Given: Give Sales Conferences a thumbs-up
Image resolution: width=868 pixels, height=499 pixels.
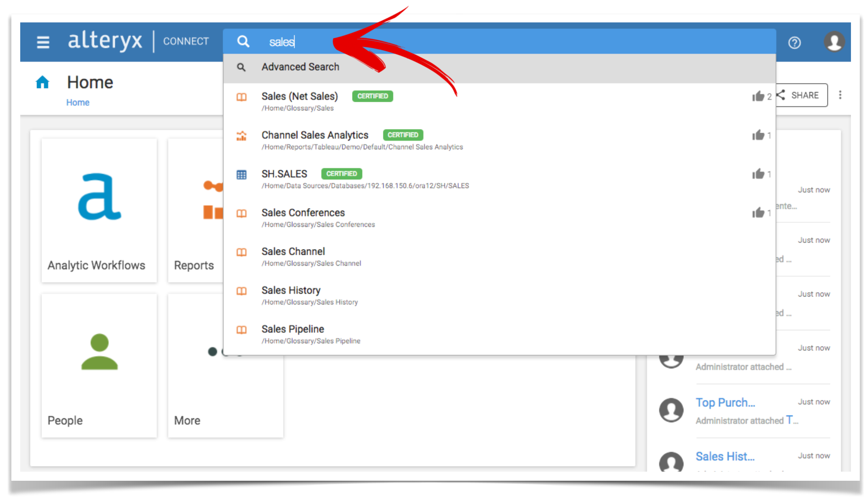Looking at the screenshot, I should pyautogui.click(x=759, y=213).
